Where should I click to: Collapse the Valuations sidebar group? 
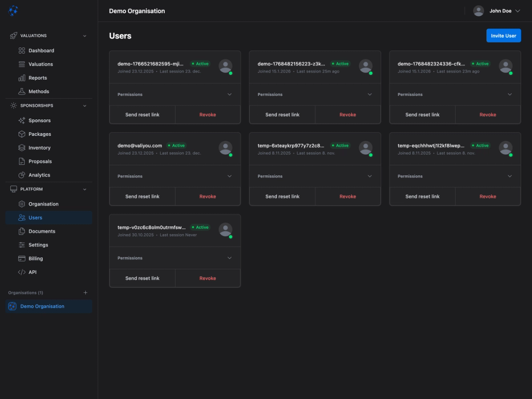point(84,36)
